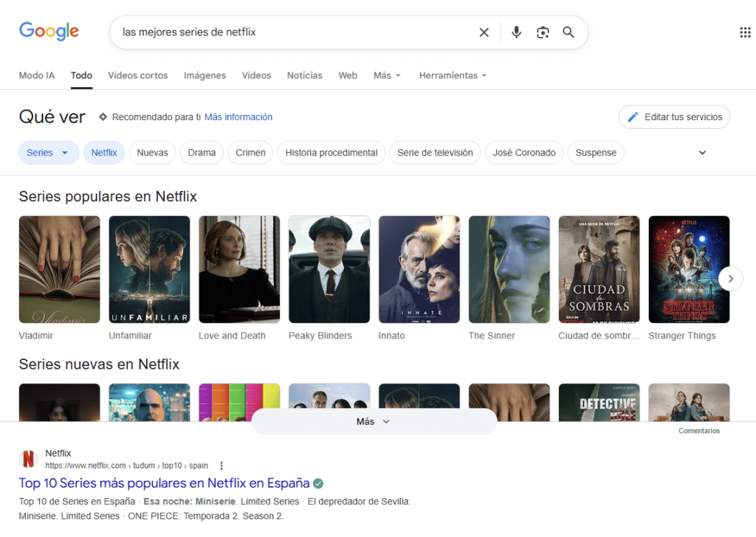Expand the Más dropdown in the search tabs
This screenshot has width=756, height=537.
pos(387,75)
